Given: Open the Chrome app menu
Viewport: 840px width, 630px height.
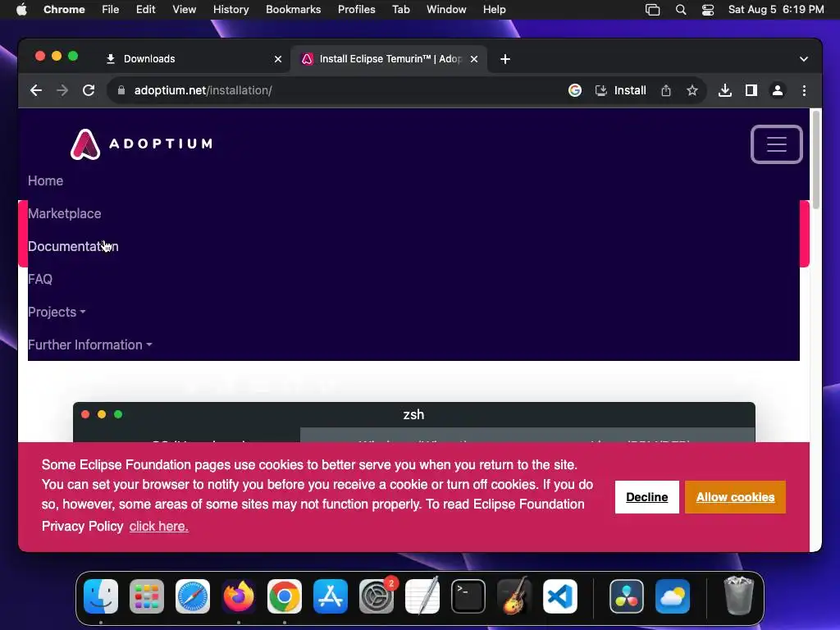Looking at the screenshot, I should [x=64, y=10].
